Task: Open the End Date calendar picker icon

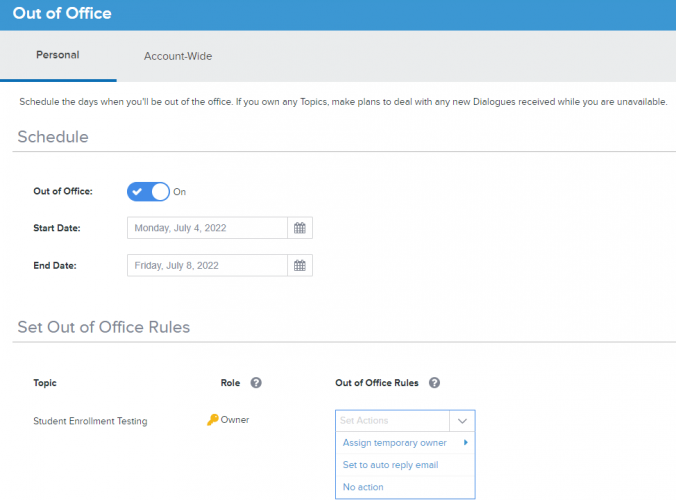Action: [299, 265]
